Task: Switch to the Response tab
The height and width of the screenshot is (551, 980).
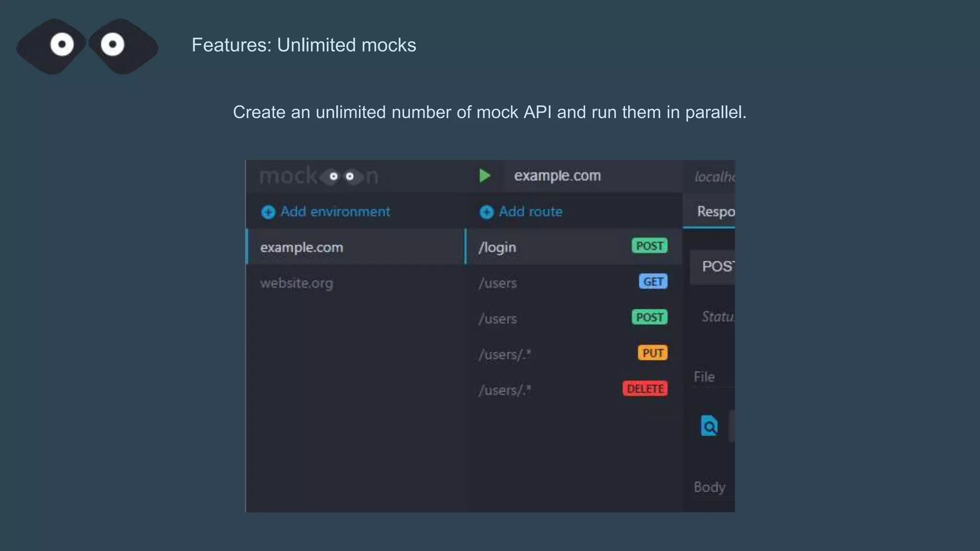Action: click(715, 211)
